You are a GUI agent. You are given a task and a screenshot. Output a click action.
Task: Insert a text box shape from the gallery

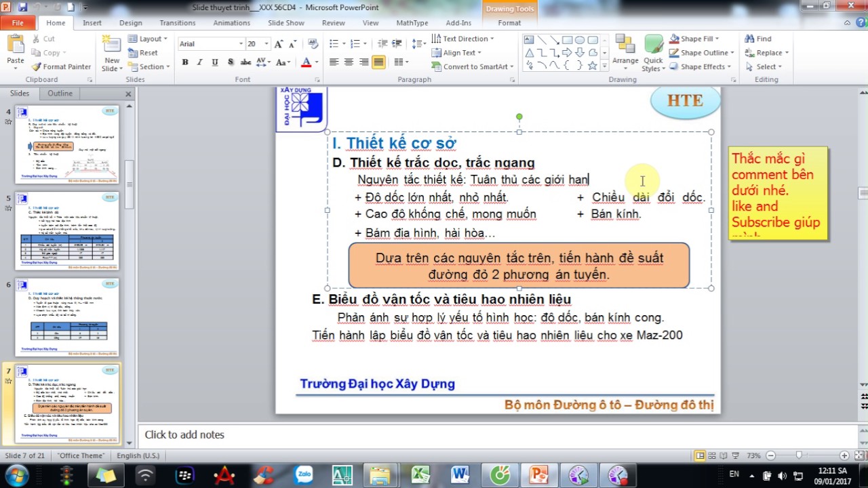[x=529, y=40]
